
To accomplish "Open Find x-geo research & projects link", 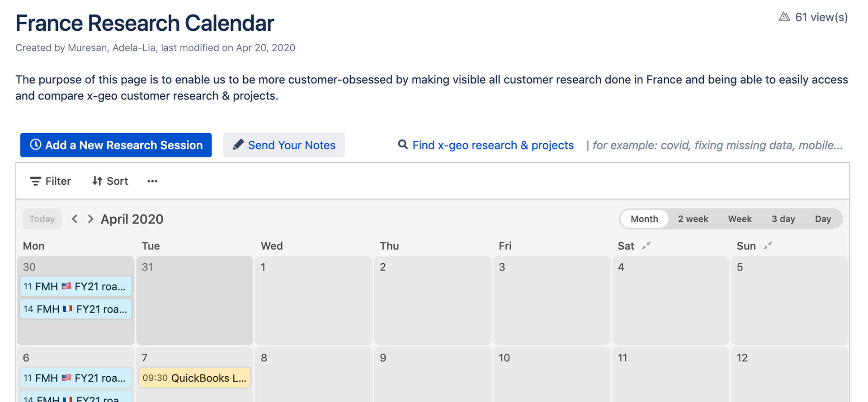I will pos(493,145).
